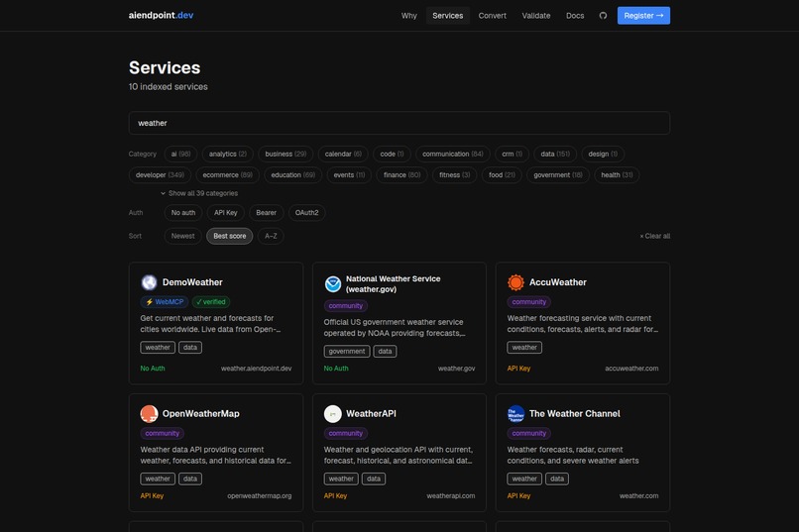Screen dimensions: 799x532
Task: Filter by health category
Action: [x=617, y=174]
